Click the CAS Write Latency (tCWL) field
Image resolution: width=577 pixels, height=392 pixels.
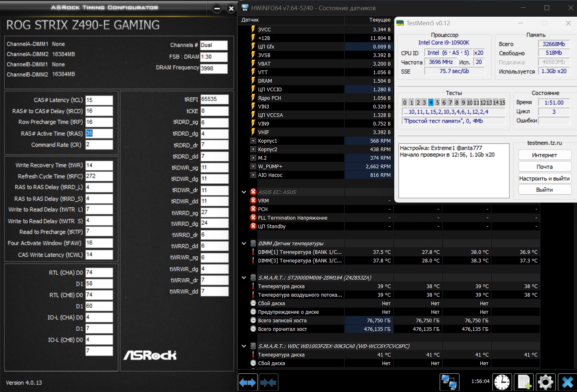click(99, 255)
